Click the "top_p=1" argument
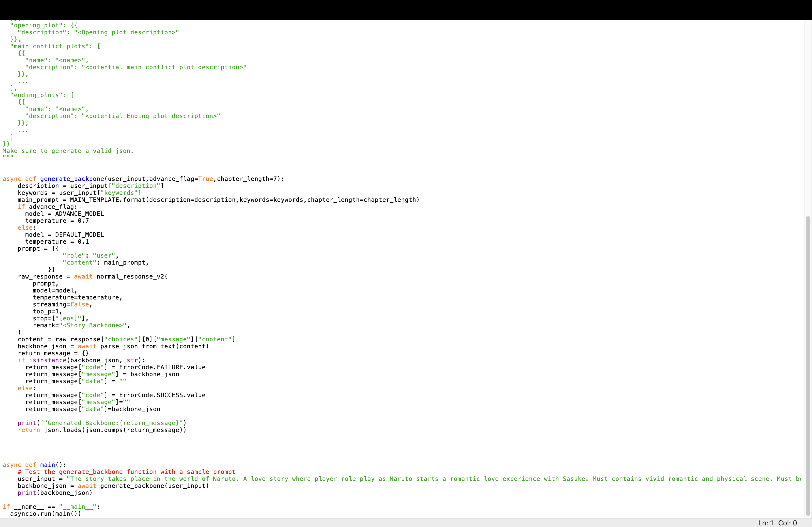 (48, 311)
